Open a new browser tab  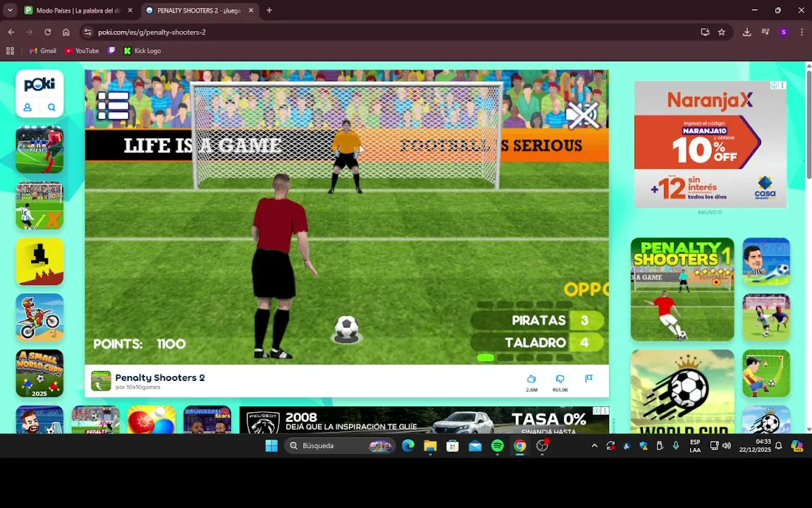pos(269,11)
